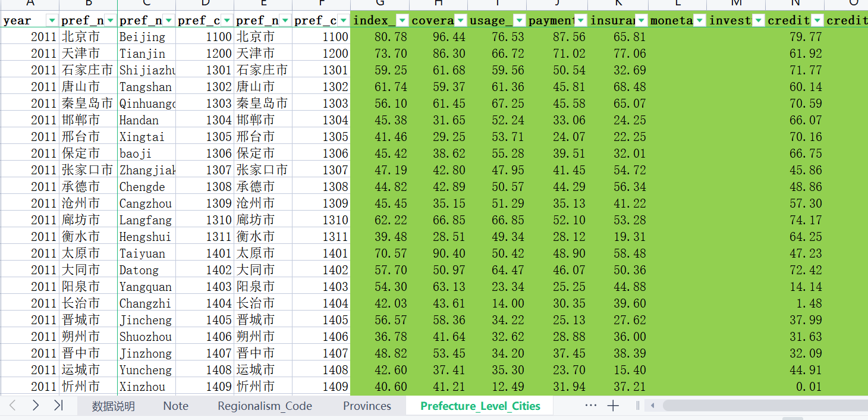Select the index value 80.78 cell
This screenshot has width=868, height=420.
380,37
